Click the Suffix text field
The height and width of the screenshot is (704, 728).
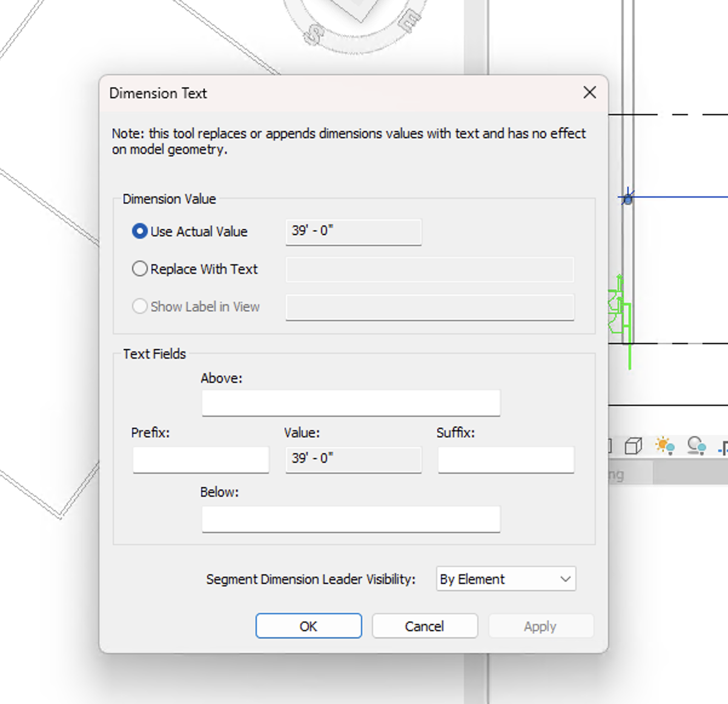505,459
